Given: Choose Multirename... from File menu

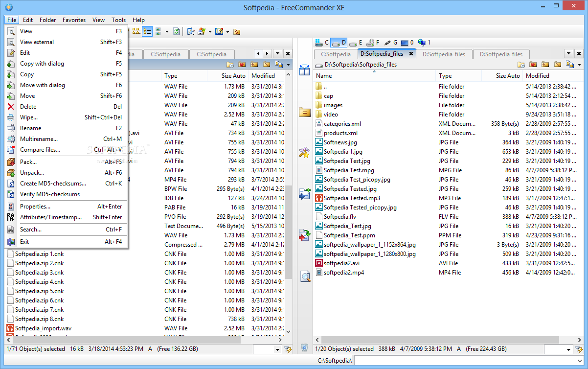Looking at the screenshot, I should click(66, 139).
